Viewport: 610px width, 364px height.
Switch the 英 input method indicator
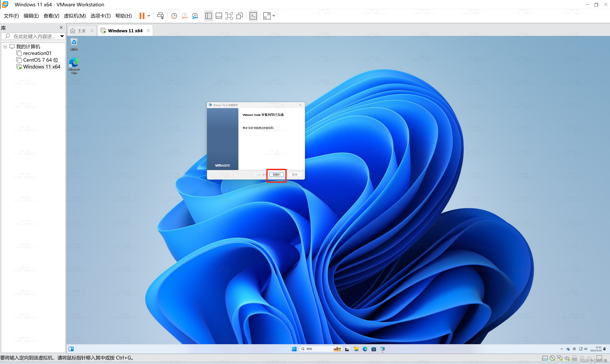pyautogui.click(x=574, y=349)
